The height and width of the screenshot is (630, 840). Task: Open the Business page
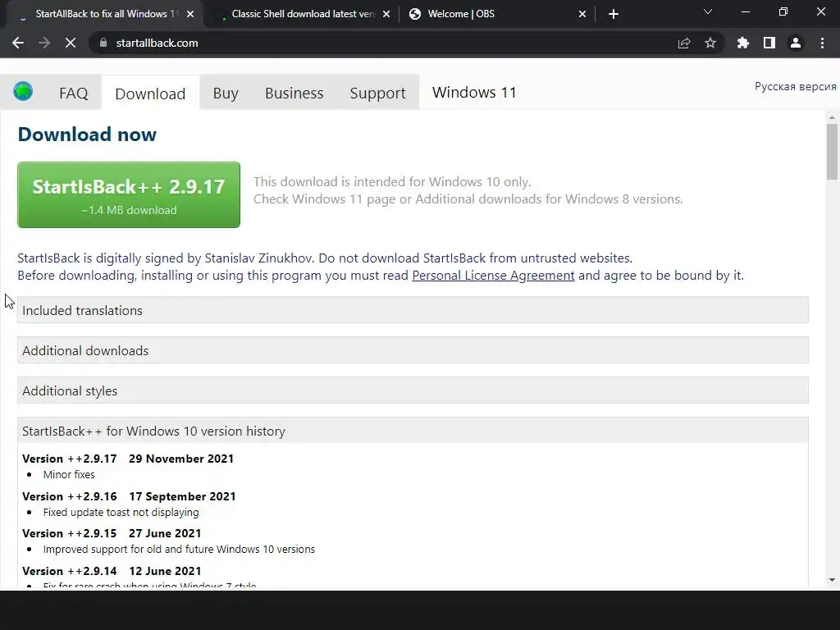pyautogui.click(x=294, y=94)
